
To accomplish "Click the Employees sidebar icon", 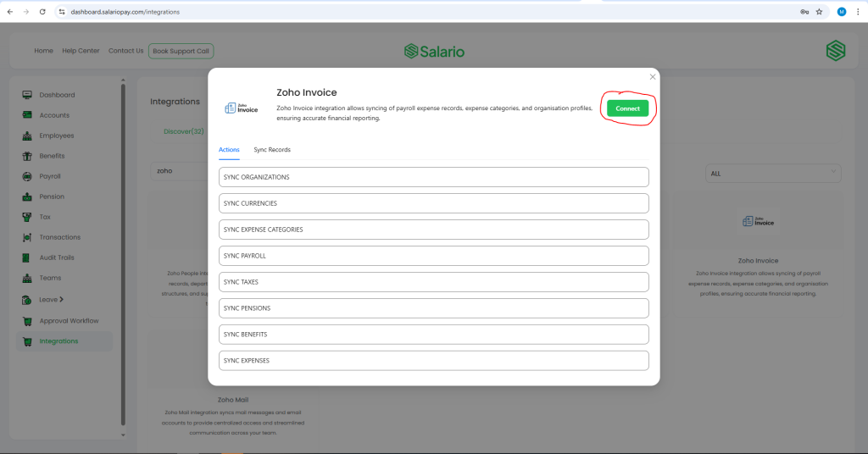I will pyautogui.click(x=26, y=136).
